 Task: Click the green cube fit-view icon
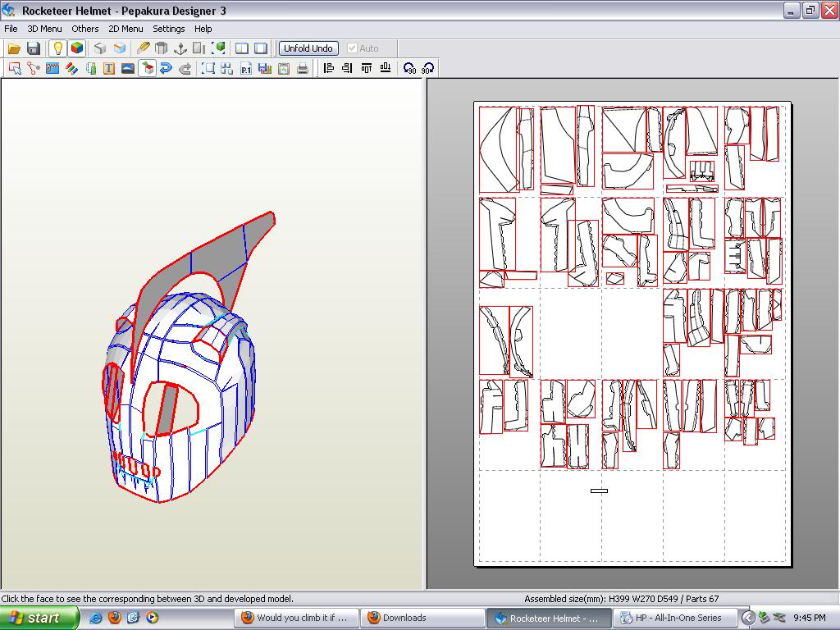point(218,48)
